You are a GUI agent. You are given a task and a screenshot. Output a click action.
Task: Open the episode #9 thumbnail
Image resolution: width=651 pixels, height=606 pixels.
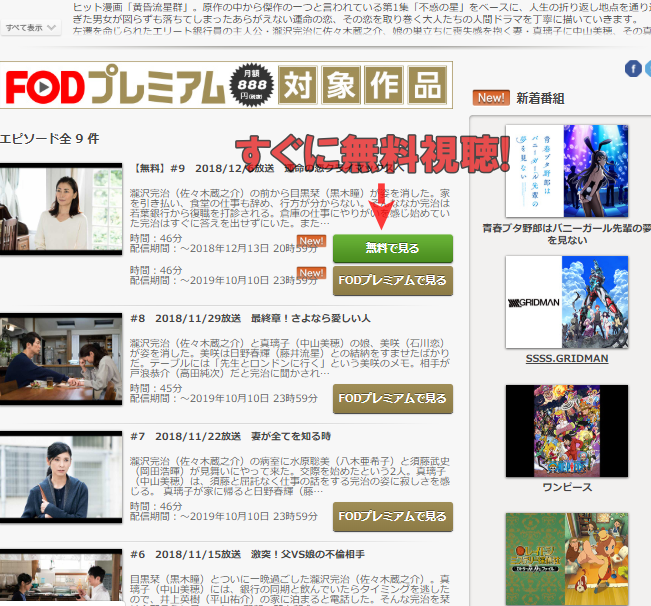pyautogui.click(x=61, y=209)
